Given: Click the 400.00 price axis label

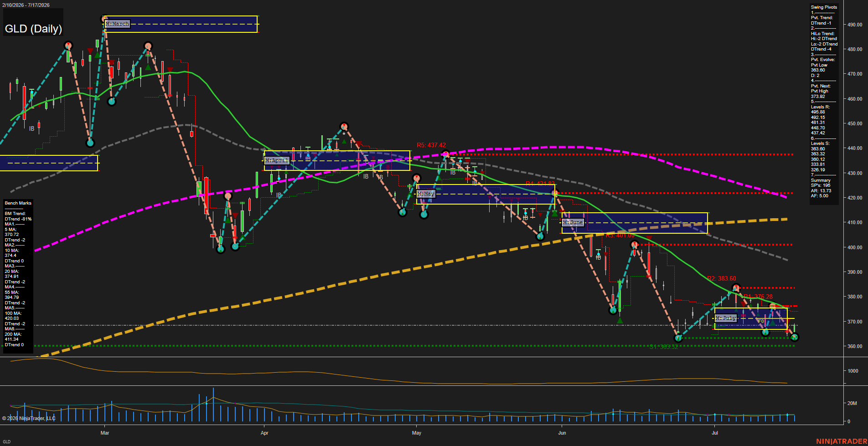Looking at the screenshot, I should (855, 247).
